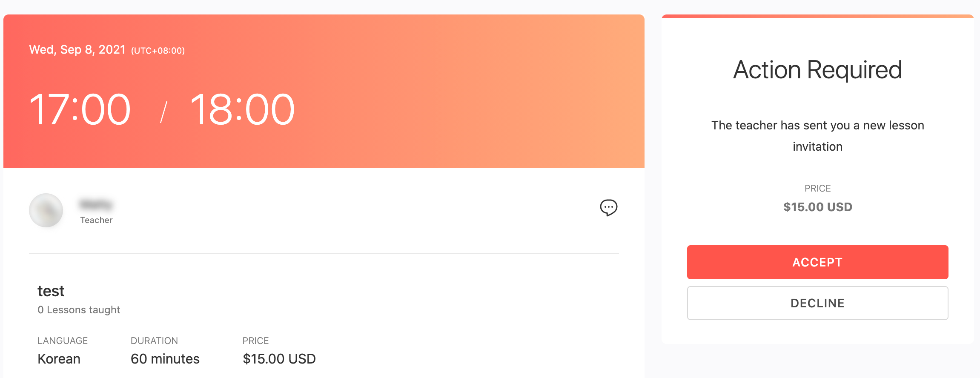Viewport: 980px width, 378px height.
Task: Click the new lesson invitation message text
Action: click(817, 136)
